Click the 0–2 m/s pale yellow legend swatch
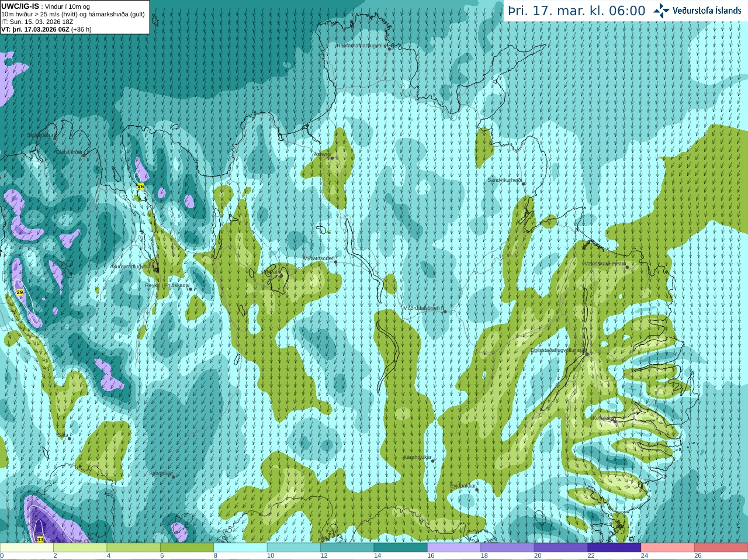 pos(27,548)
